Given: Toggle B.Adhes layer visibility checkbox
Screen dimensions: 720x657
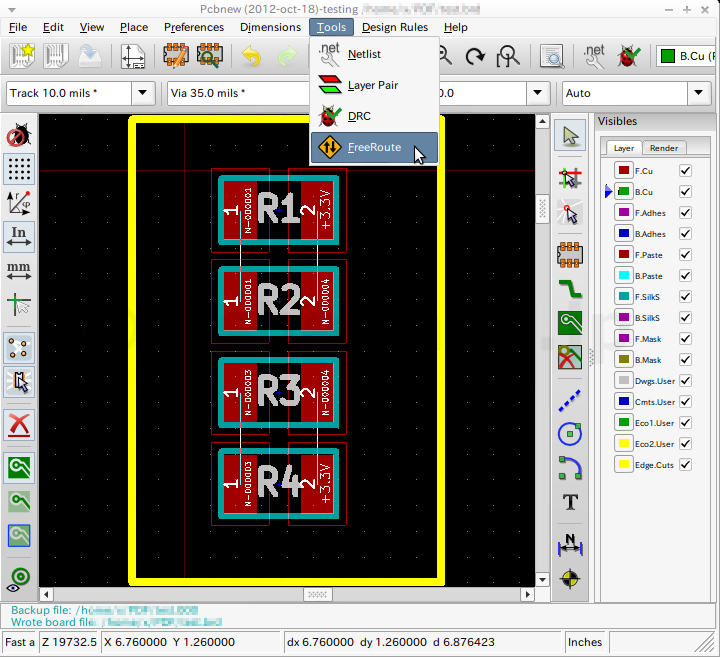Looking at the screenshot, I should [685, 234].
